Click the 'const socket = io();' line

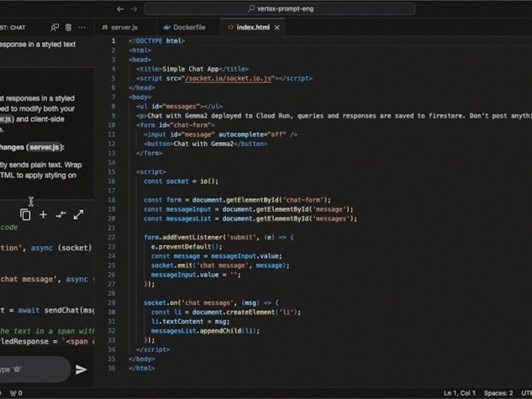[x=181, y=182]
